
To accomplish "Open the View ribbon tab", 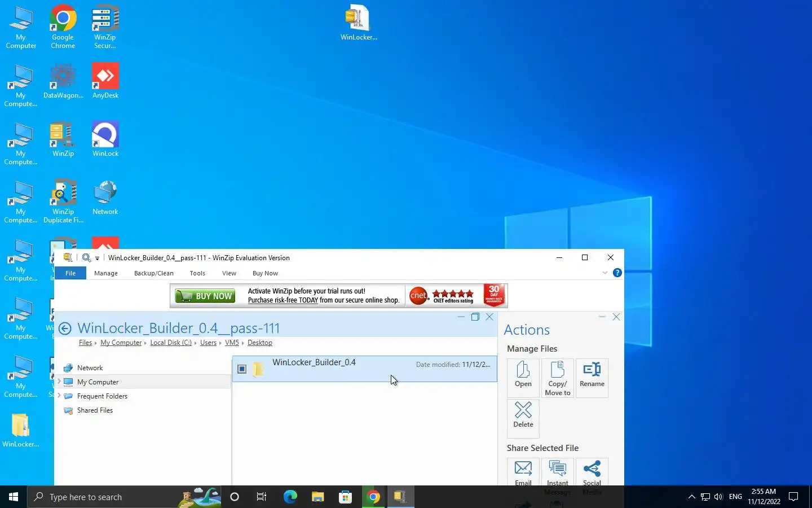I will pos(229,273).
